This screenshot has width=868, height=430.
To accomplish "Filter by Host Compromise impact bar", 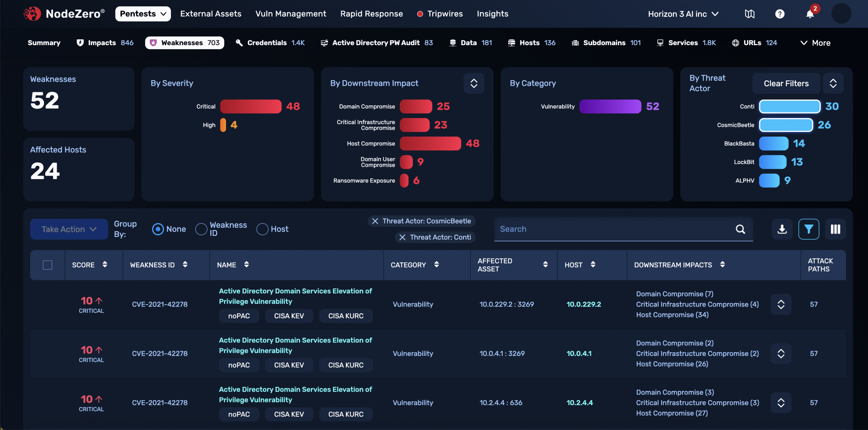I will point(430,143).
